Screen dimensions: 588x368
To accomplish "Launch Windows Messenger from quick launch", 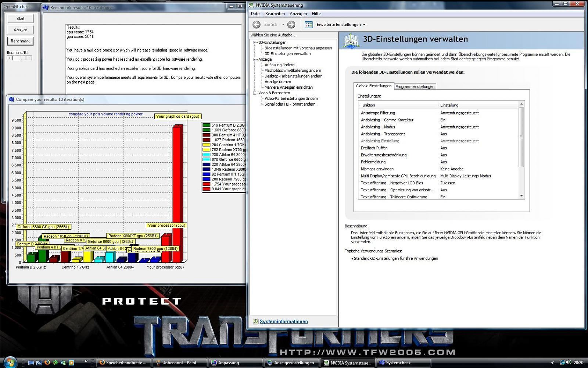I will 63,362.
